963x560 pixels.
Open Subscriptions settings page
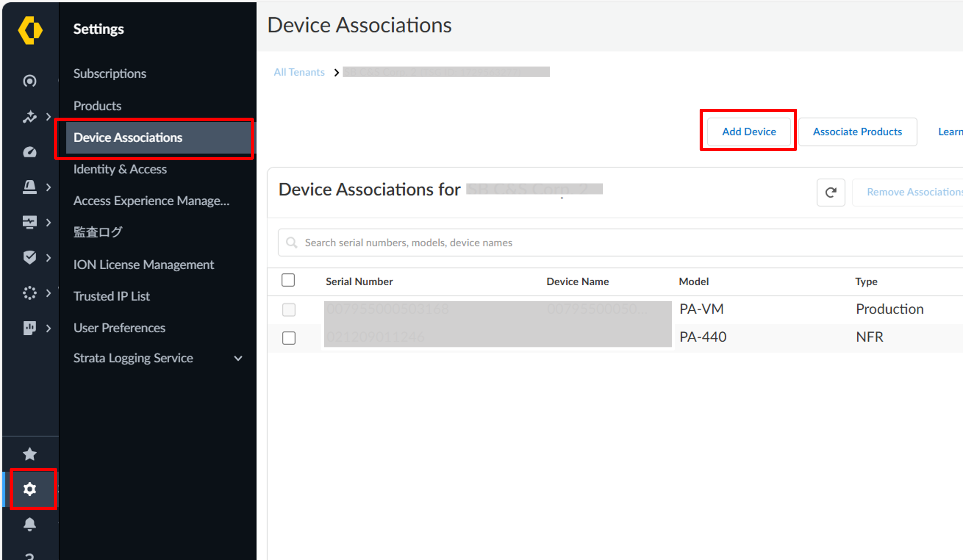pos(110,73)
